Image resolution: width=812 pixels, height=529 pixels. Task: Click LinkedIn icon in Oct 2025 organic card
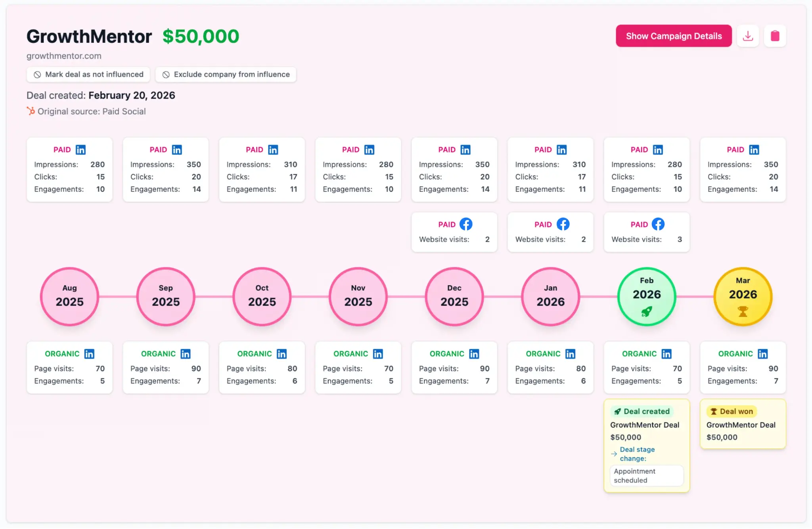pyautogui.click(x=282, y=354)
